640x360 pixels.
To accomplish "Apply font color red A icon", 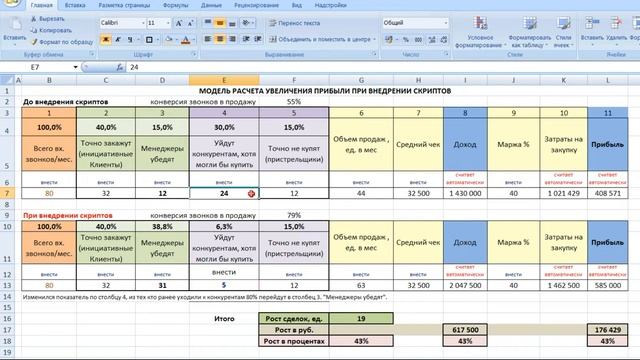I will tap(186, 40).
